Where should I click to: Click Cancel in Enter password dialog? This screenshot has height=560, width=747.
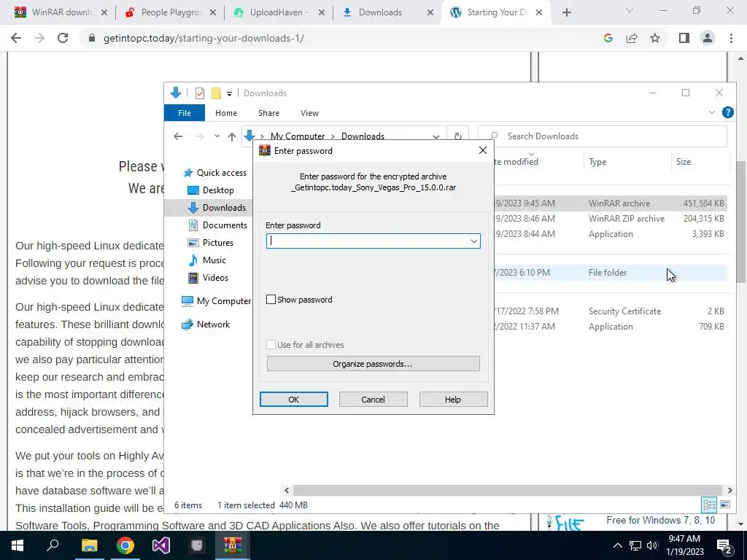(x=373, y=400)
